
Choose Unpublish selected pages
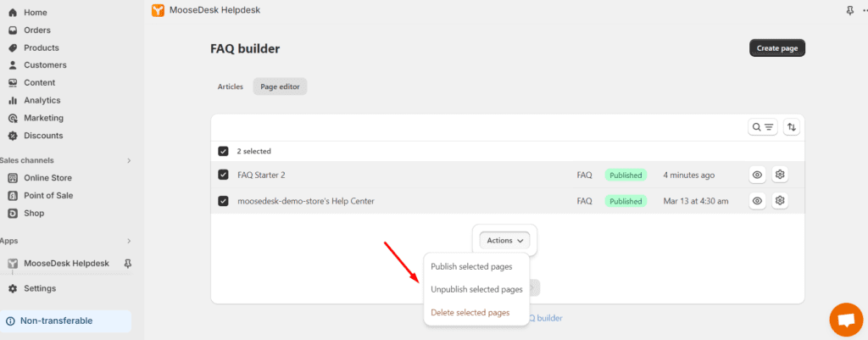pos(476,289)
